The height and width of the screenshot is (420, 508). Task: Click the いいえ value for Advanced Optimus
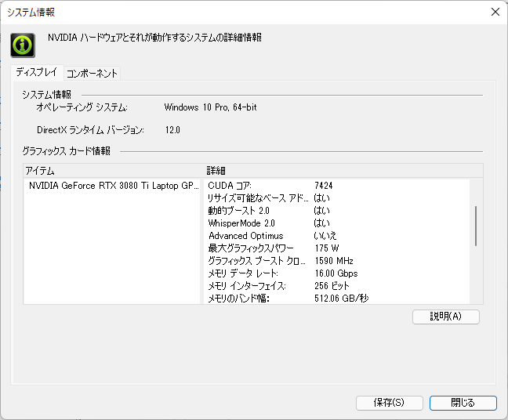click(x=325, y=236)
